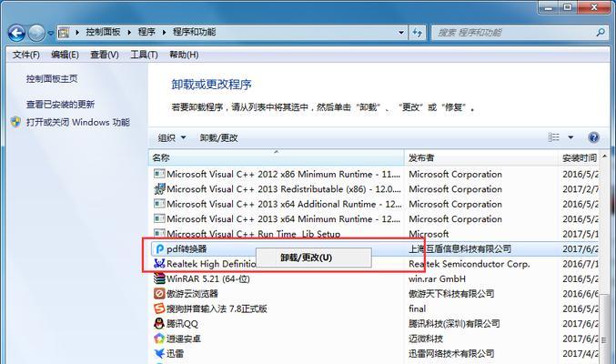Click publisher Realtek Semiconductor Corp.
The height and width of the screenshot is (364, 616).
(x=470, y=264)
